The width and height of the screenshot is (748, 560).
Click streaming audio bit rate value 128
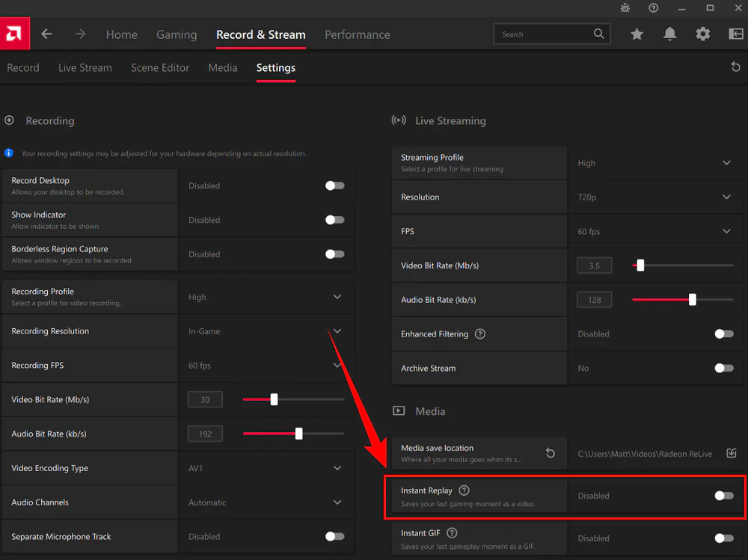(x=595, y=300)
